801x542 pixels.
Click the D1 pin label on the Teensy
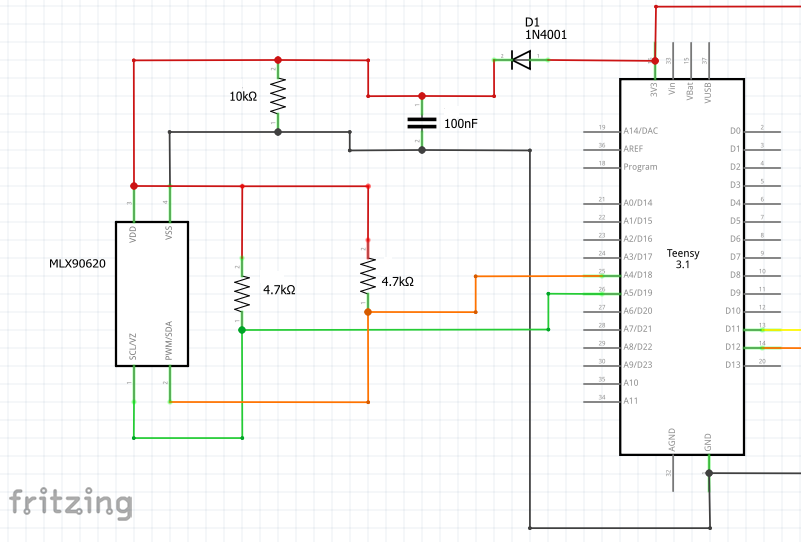735,149
